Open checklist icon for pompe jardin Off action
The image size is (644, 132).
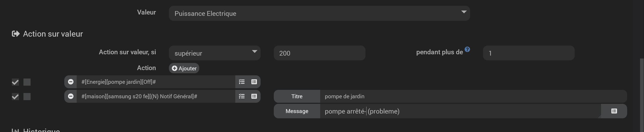tap(242, 82)
